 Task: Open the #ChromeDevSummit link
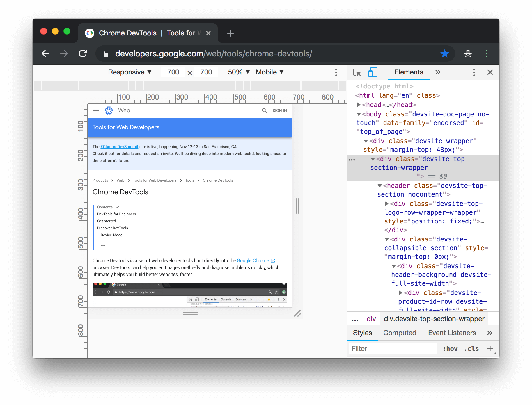click(x=119, y=147)
